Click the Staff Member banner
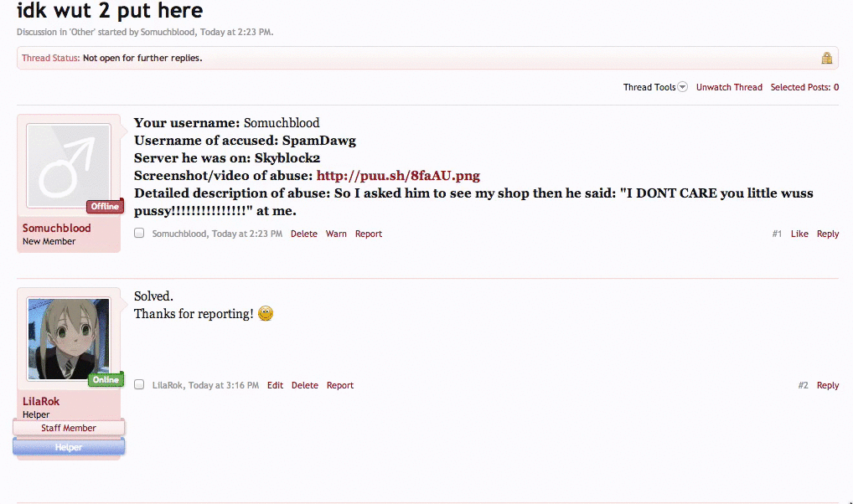Screen dimensions: 853x504 (x=69, y=428)
